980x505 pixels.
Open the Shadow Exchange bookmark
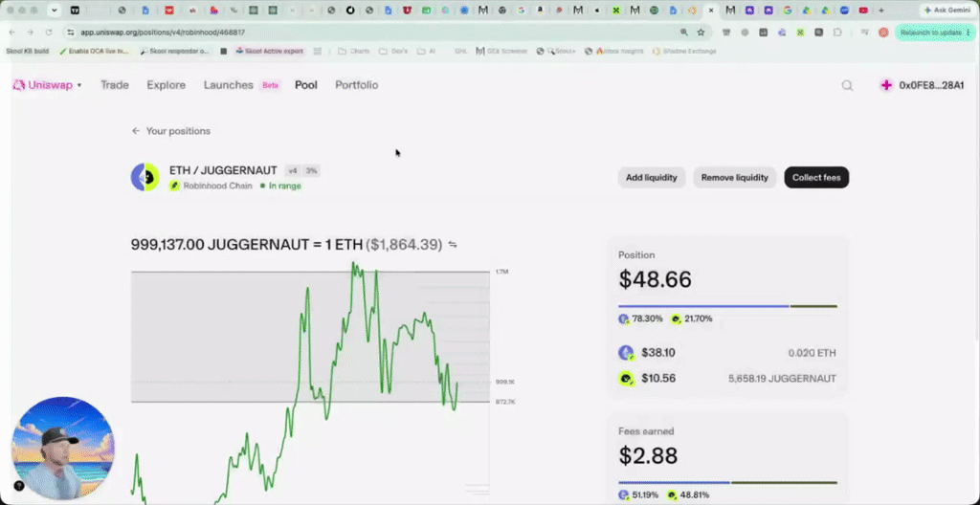coord(684,52)
